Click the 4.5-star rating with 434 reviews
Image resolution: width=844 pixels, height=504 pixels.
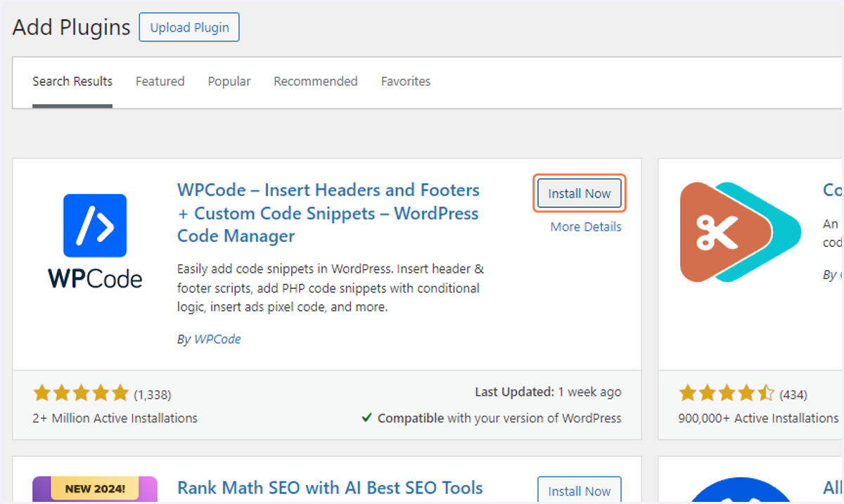pos(727,393)
